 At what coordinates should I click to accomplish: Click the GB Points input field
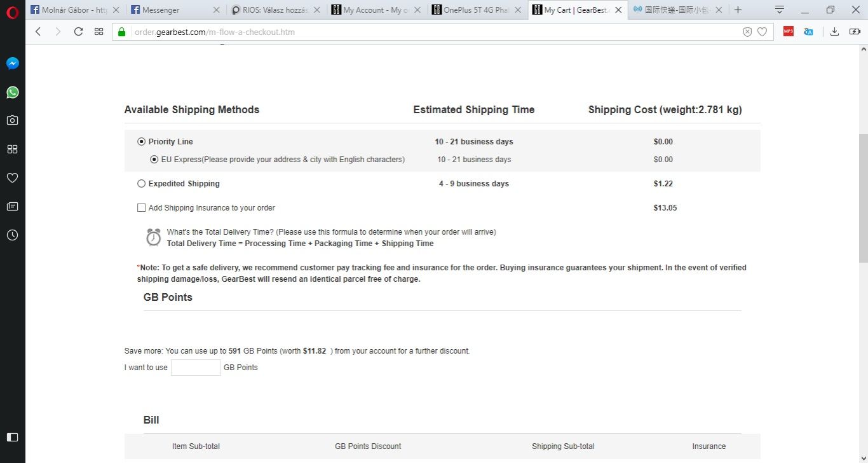(196, 368)
